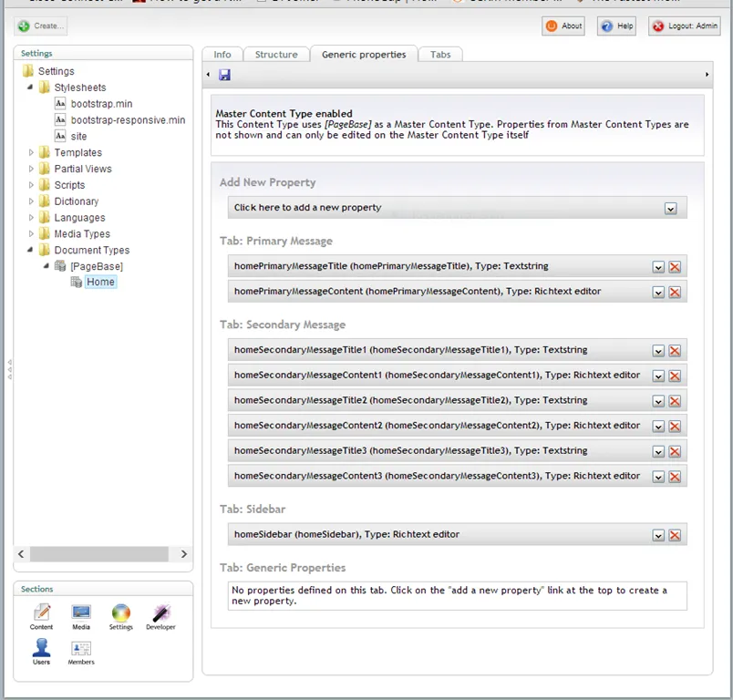
Task: Open the Media section icon
Action: point(81,614)
